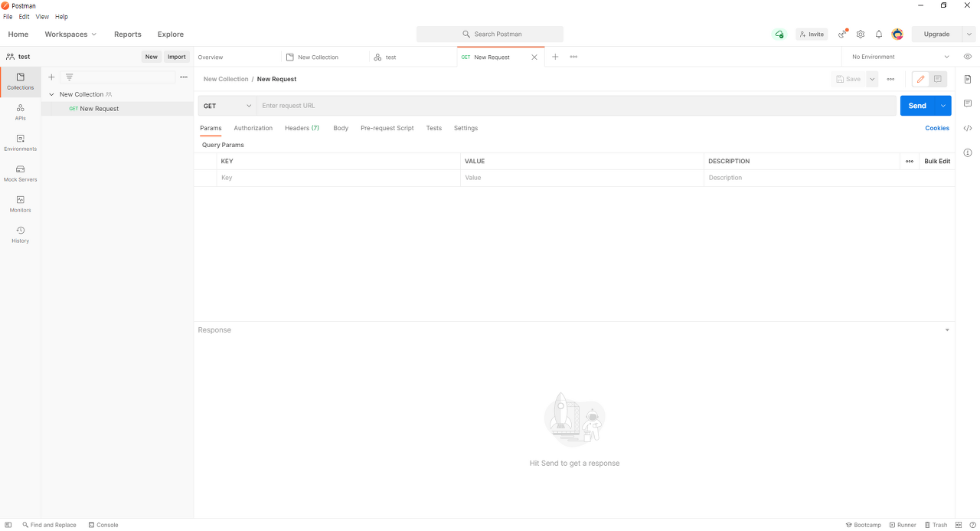Switch to the Tests tab
The height and width of the screenshot is (531, 980).
[434, 128]
